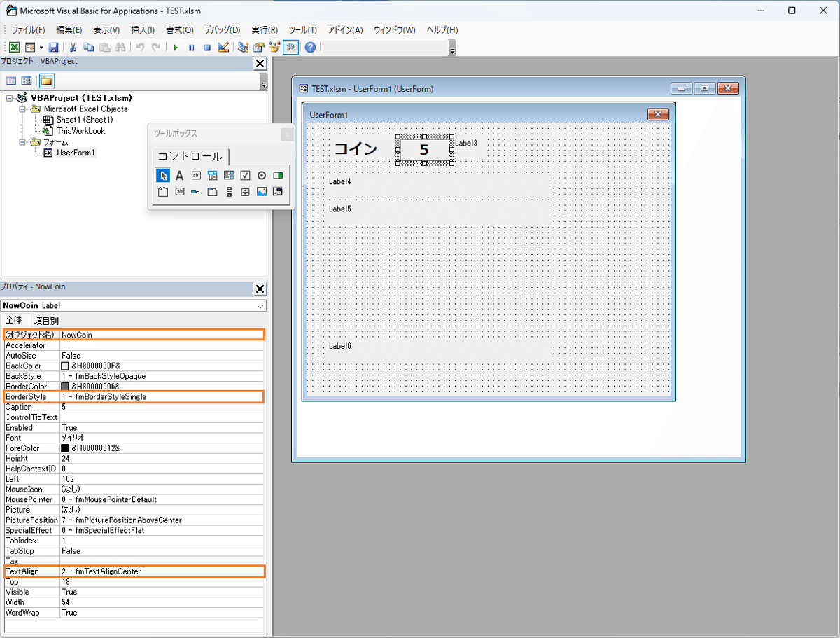Click View Code icon in project panel
The width and height of the screenshot is (840, 638).
click(x=12, y=81)
